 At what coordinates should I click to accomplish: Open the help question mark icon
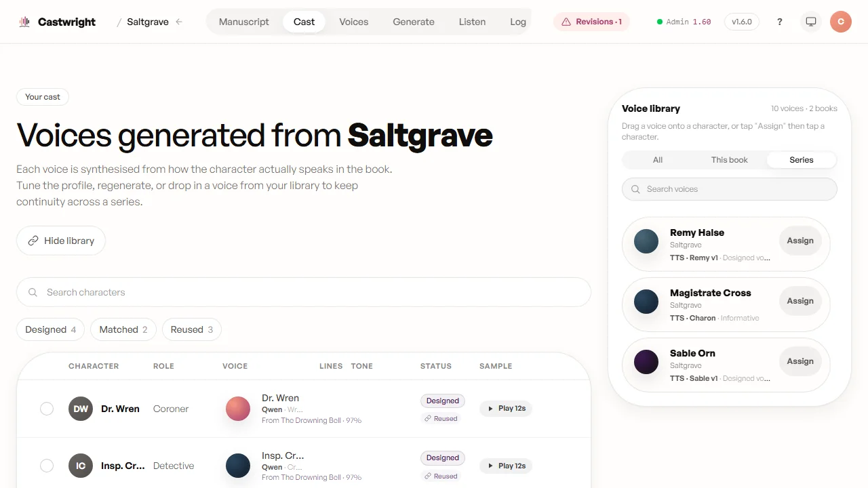pos(780,22)
